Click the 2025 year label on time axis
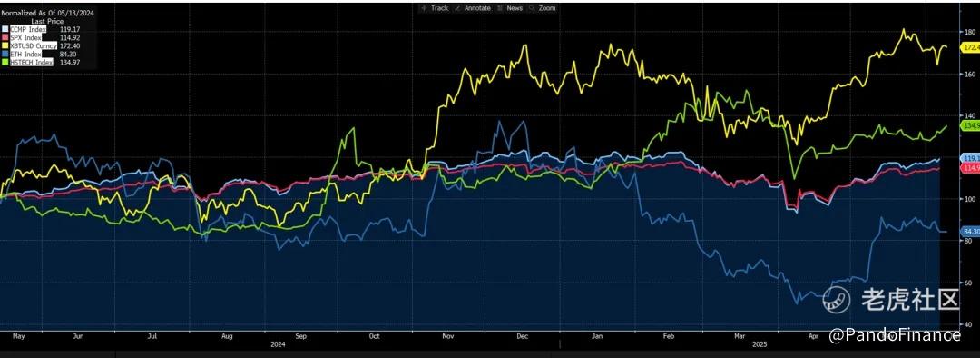980x358 pixels. click(760, 344)
